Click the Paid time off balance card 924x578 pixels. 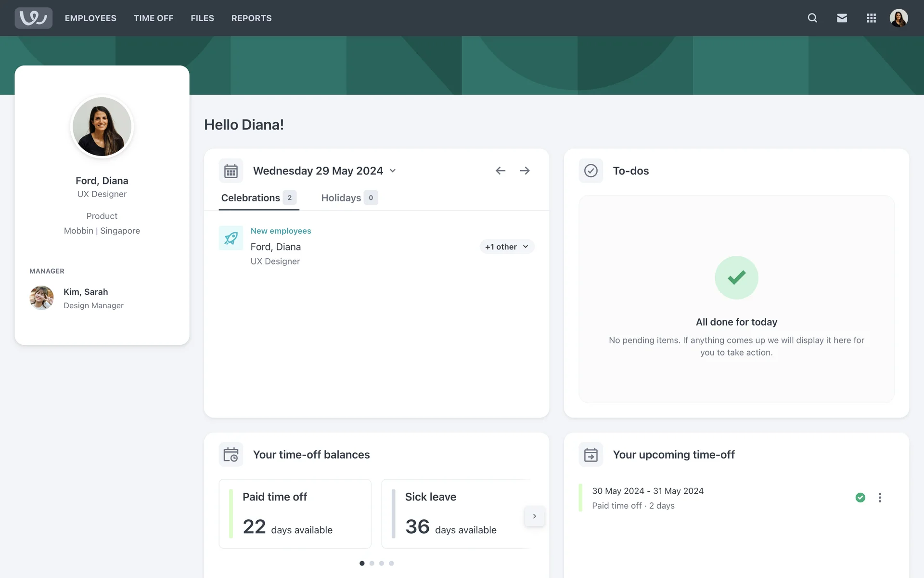pyautogui.click(x=295, y=513)
